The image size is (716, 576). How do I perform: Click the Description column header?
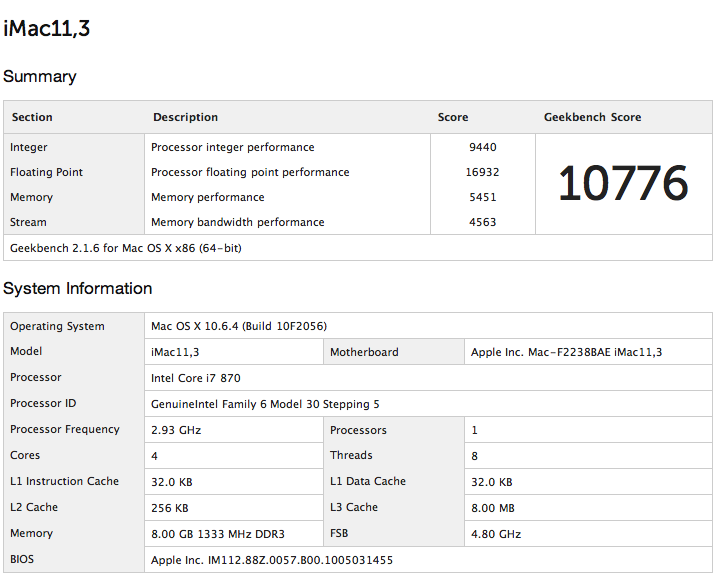click(x=185, y=117)
